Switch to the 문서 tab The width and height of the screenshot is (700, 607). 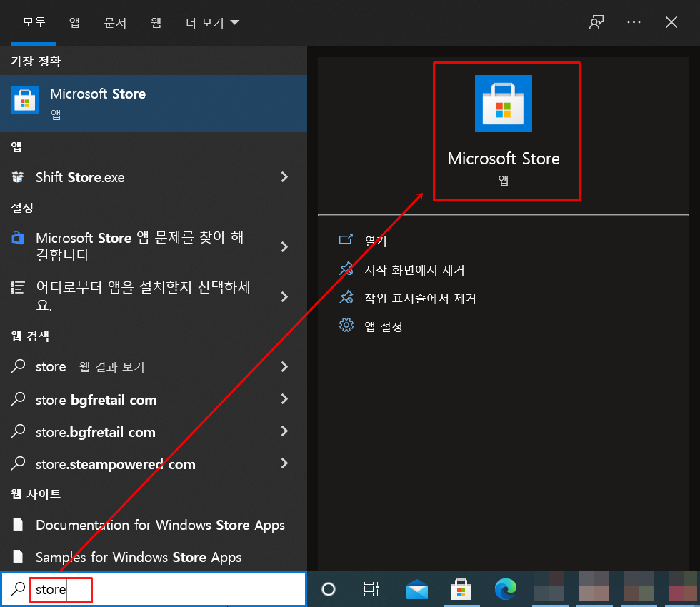click(x=115, y=22)
